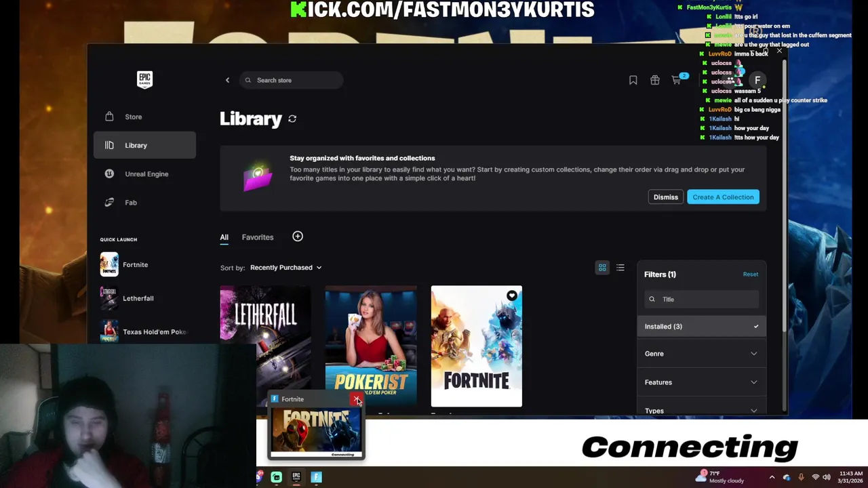Go back using the arrow icon
This screenshot has width=868, height=488.
click(227, 80)
